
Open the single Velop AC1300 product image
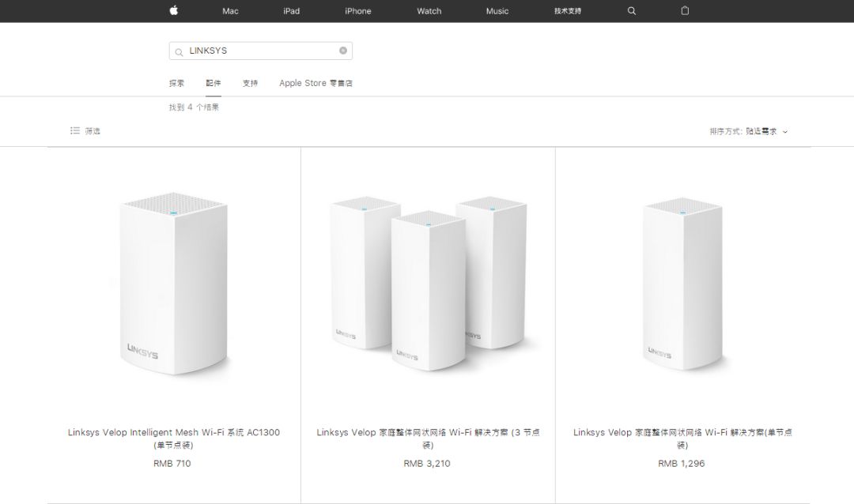[x=174, y=283]
